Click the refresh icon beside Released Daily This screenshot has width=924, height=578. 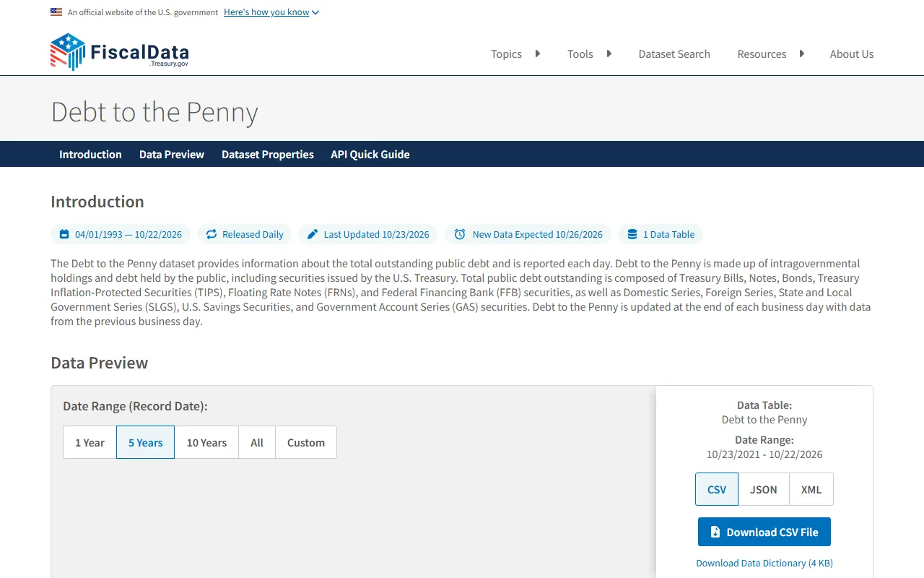tap(212, 234)
